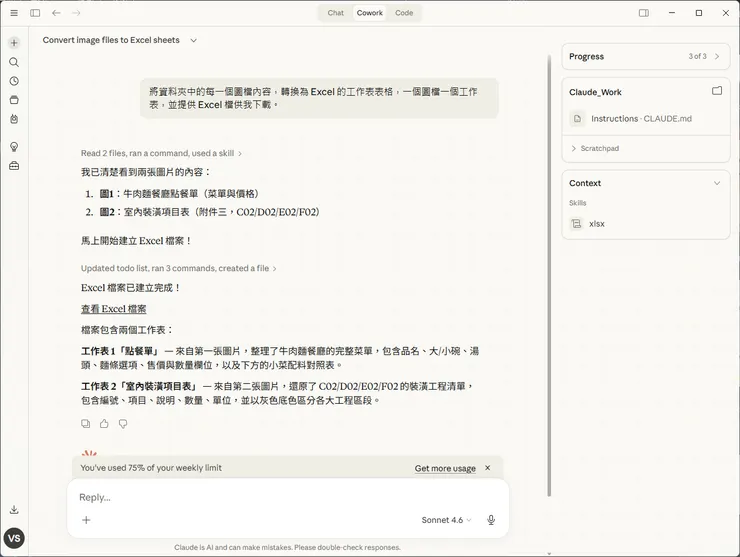Screen dimensions: 740x557
Task: Copy the response with the copy icon
Action: [85, 423]
